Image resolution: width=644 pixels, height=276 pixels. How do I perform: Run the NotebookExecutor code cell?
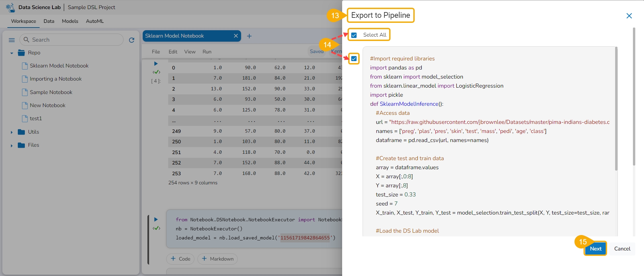(x=156, y=220)
